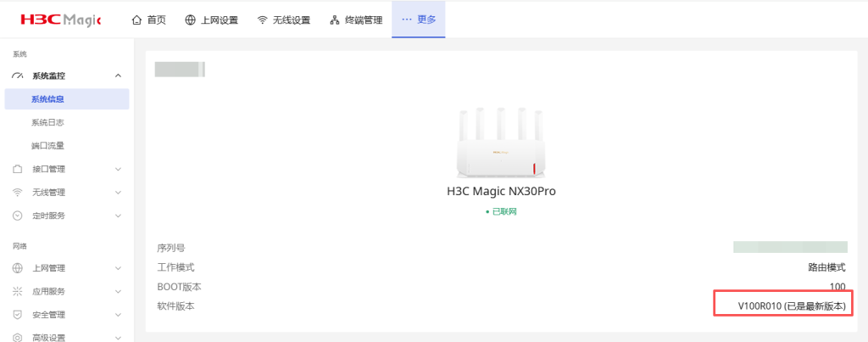868x342 pixels.
Task: Expand the 上网管理 chevron
Action: (118, 268)
